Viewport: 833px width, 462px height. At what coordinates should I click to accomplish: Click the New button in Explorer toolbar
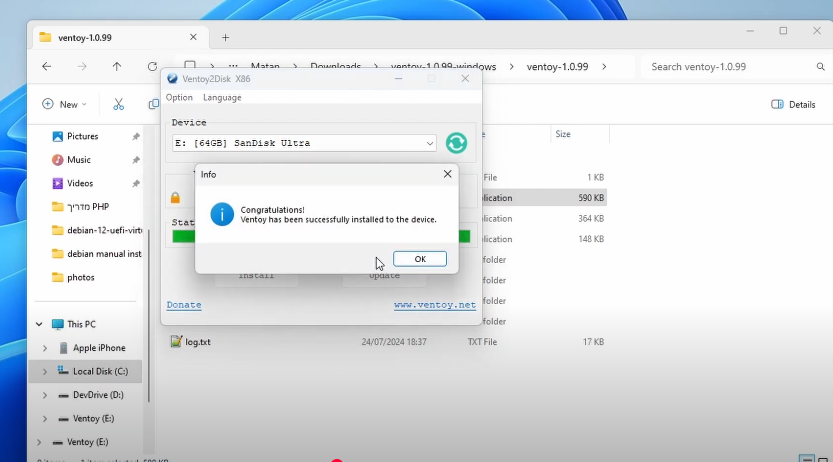tap(64, 104)
